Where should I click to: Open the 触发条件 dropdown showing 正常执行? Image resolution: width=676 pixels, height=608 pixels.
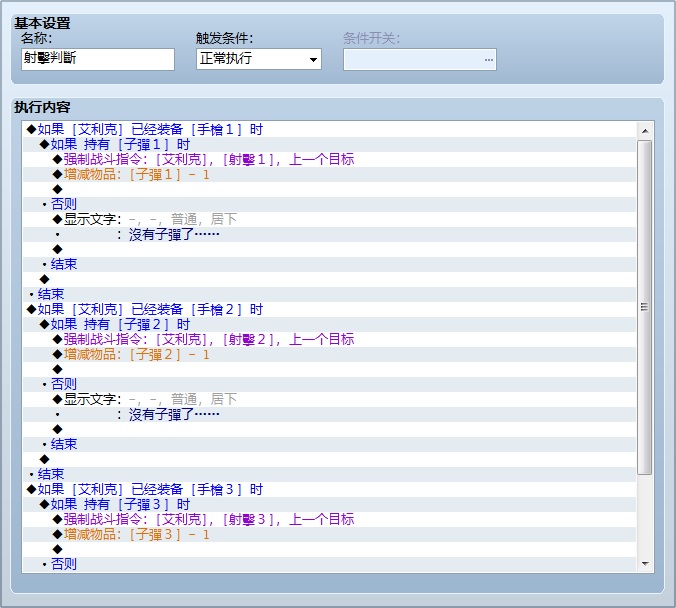point(259,59)
